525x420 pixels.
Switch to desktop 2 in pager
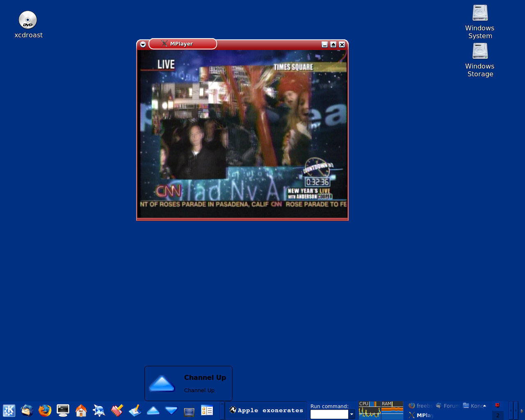pyautogui.click(x=498, y=415)
